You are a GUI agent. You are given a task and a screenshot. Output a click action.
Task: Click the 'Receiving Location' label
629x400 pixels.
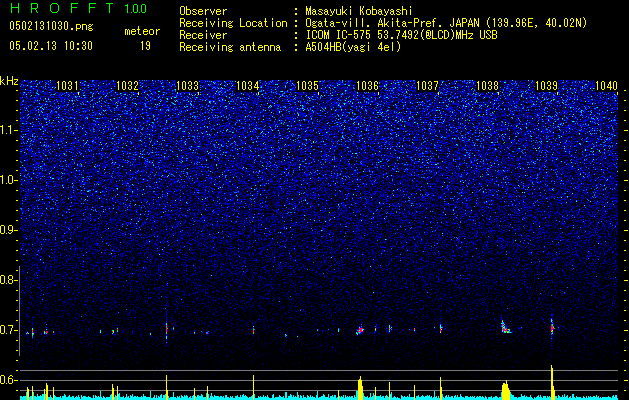(x=233, y=23)
